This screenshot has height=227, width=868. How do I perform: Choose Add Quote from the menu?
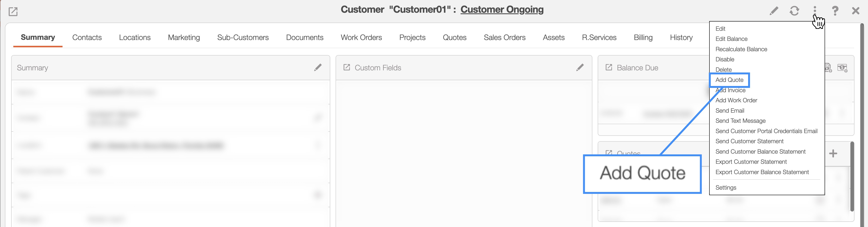(729, 80)
